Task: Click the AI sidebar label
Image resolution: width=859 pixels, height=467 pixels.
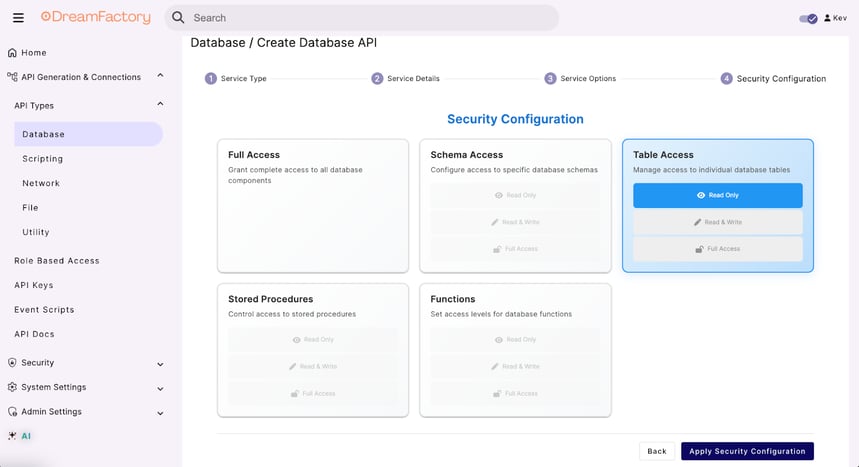Action: tap(26, 436)
